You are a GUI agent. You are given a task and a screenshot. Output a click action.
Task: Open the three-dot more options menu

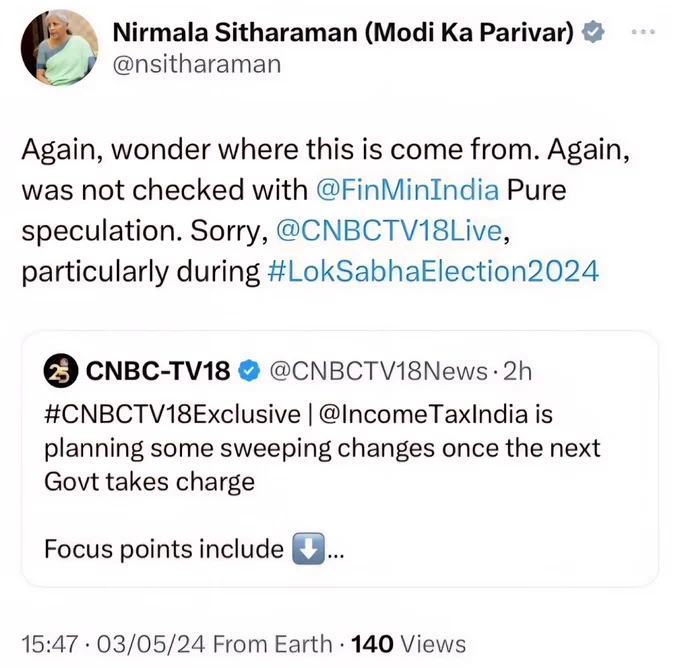coord(643,32)
